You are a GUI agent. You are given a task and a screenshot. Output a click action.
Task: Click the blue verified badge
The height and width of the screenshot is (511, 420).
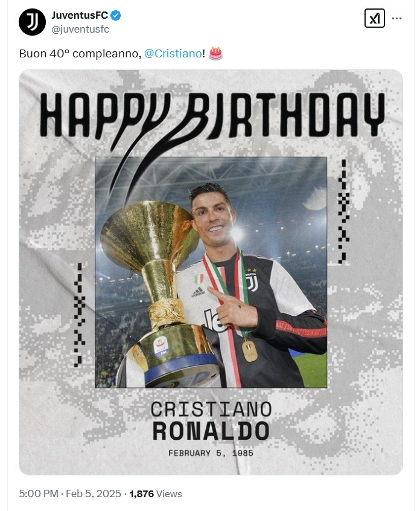(116, 15)
